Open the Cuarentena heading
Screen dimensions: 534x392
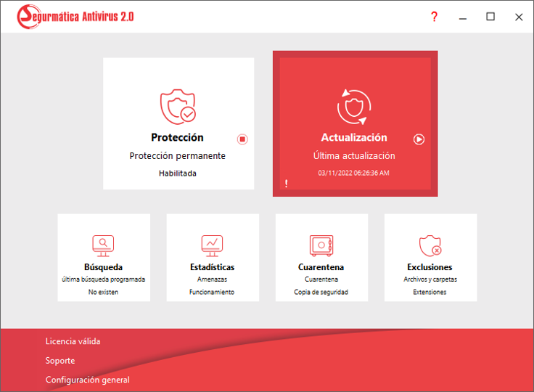[x=321, y=267]
